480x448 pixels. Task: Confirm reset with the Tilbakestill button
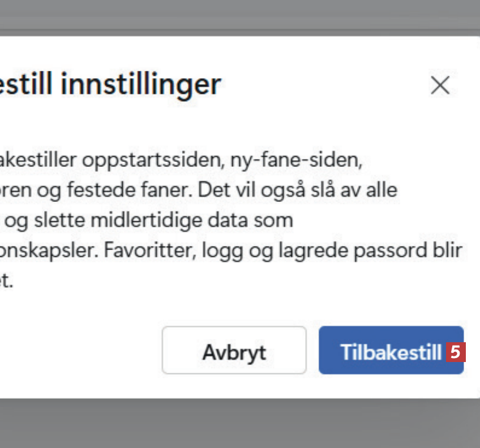[x=390, y=352]
